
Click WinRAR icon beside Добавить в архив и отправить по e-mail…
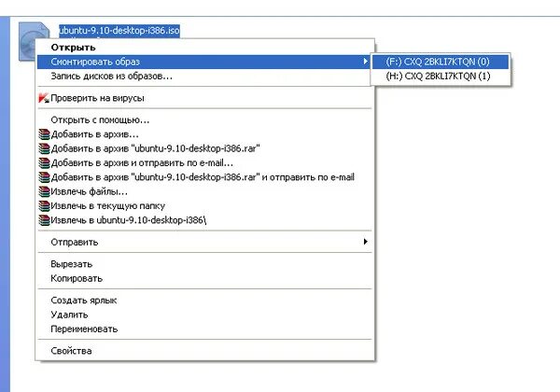pyautogui.click(x=44, y=162)
